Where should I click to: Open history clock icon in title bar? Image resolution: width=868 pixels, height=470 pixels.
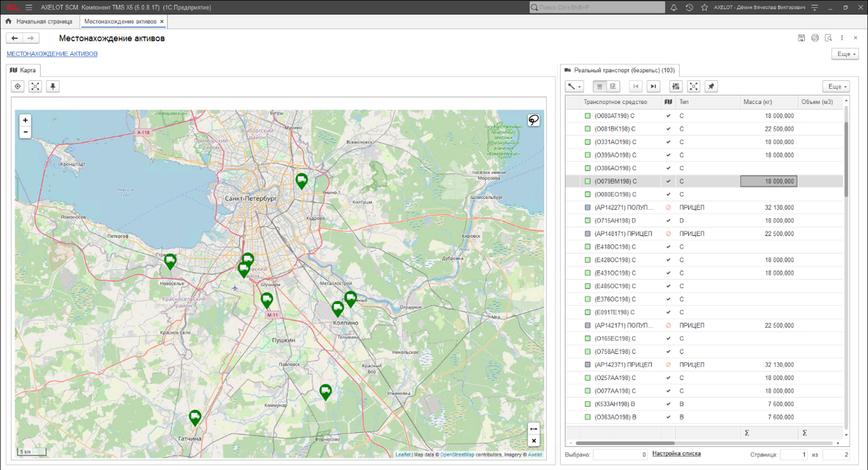[689, 7]
